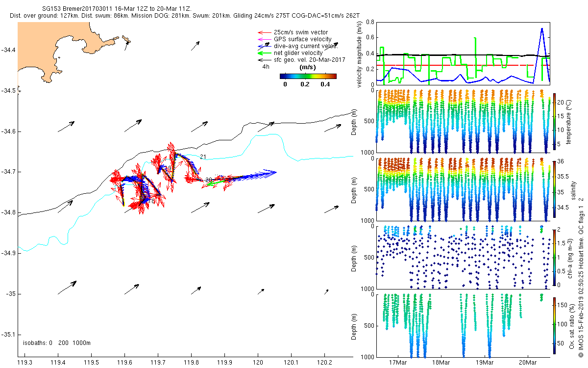Click the Ox. sat. ratio colorbar
Image resolution: width=588 pixels, height=368 pixels.
[555, 324]
